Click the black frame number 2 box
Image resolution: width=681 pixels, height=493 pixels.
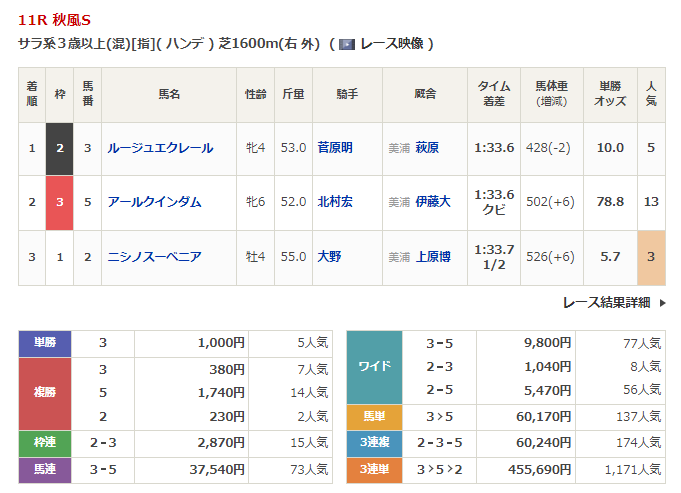click(60, 148)
